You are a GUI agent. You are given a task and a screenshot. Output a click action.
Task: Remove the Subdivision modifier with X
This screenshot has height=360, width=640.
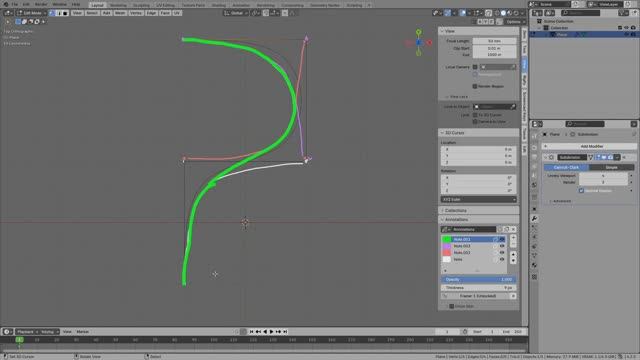point(624,157)
